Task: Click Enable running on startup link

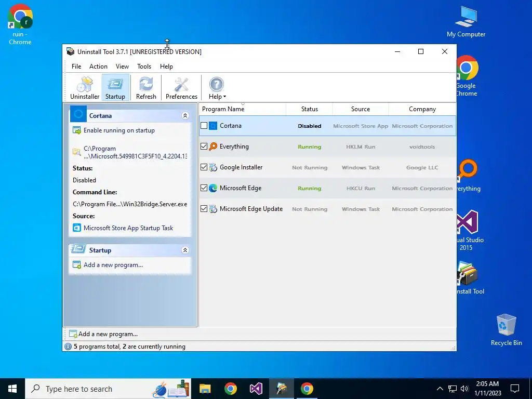Action: coord(119,130)
